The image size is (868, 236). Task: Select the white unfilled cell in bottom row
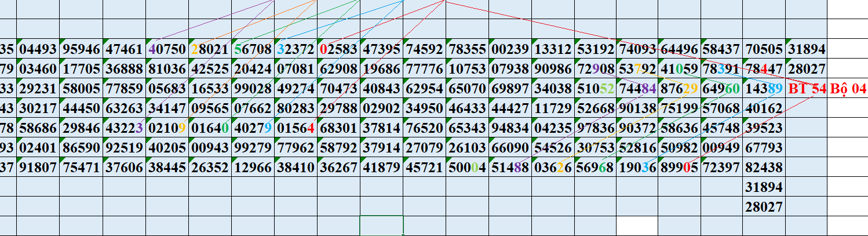[x=637, y=225]
